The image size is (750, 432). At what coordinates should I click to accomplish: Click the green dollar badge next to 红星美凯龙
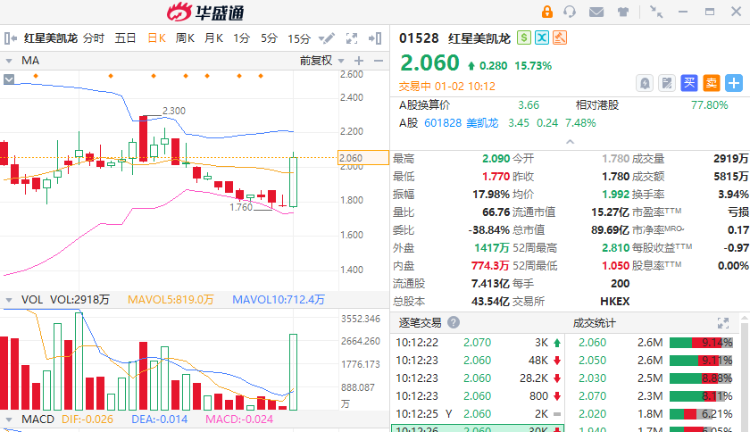(x=524, y=38)
